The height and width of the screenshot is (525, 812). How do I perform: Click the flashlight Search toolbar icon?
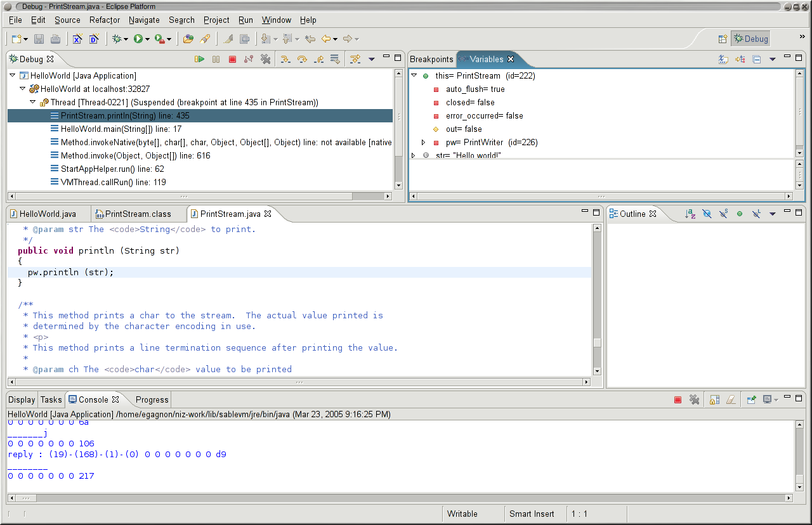tap(204, 39)
